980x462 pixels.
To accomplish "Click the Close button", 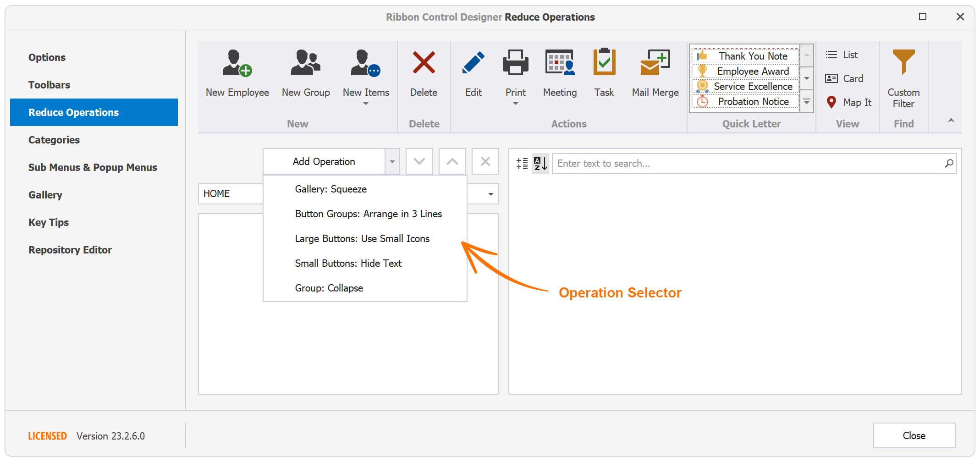I will click(x=914, y=435).
